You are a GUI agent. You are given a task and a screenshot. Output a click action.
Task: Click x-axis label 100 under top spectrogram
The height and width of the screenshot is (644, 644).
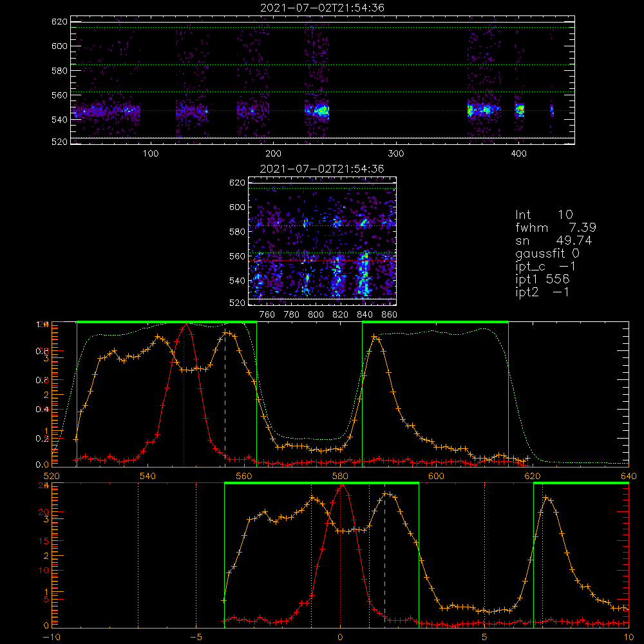pos(151,154)
